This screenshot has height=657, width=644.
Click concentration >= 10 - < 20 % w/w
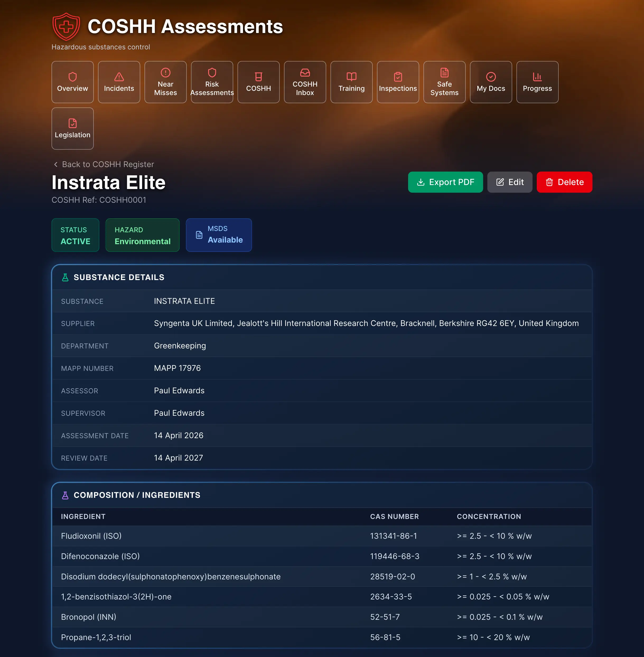click(493, 637)
